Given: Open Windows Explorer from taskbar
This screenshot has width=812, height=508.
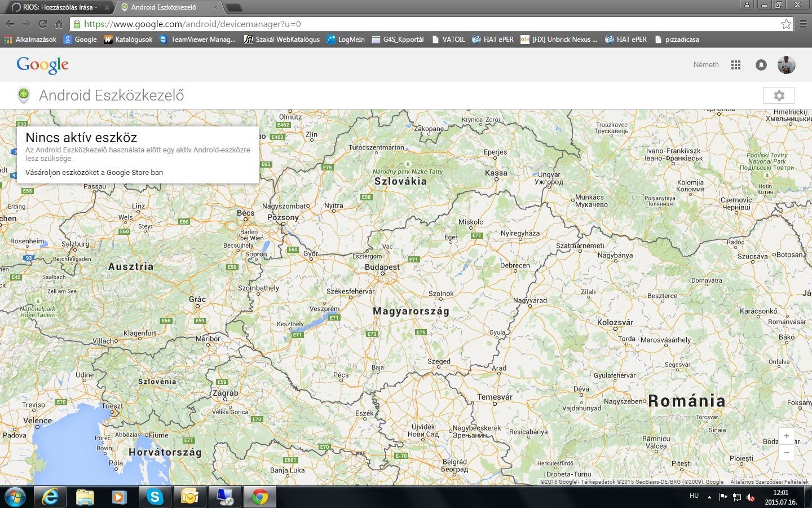Looking at the screenshot, I should coord(85,497).
